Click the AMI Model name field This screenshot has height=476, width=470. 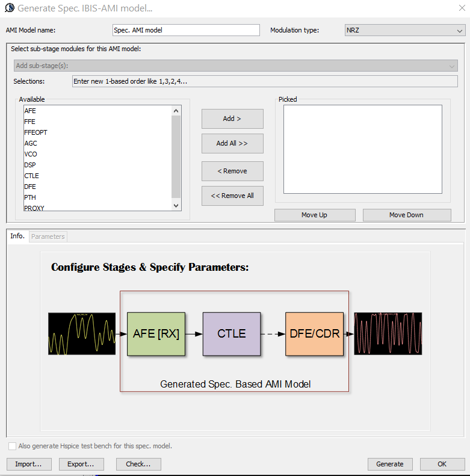[186, 30]
